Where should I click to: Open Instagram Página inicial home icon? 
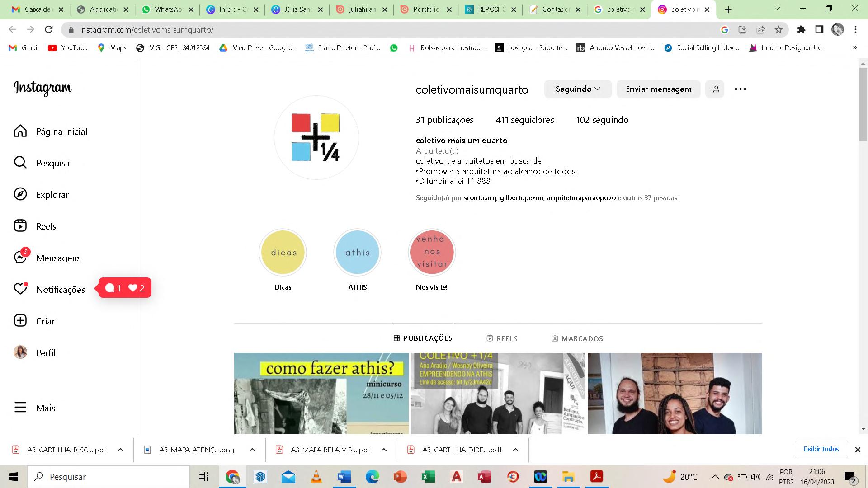click(20, 131)
